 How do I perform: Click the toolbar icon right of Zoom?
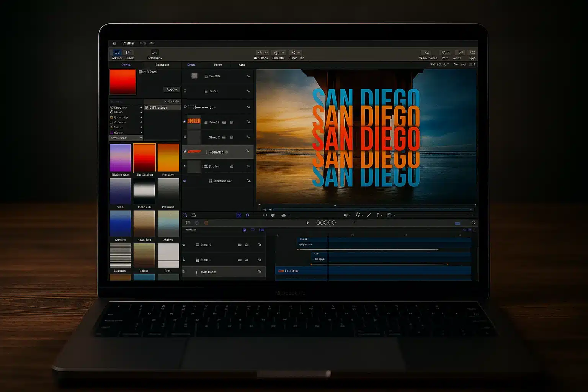tap(461, 52)
